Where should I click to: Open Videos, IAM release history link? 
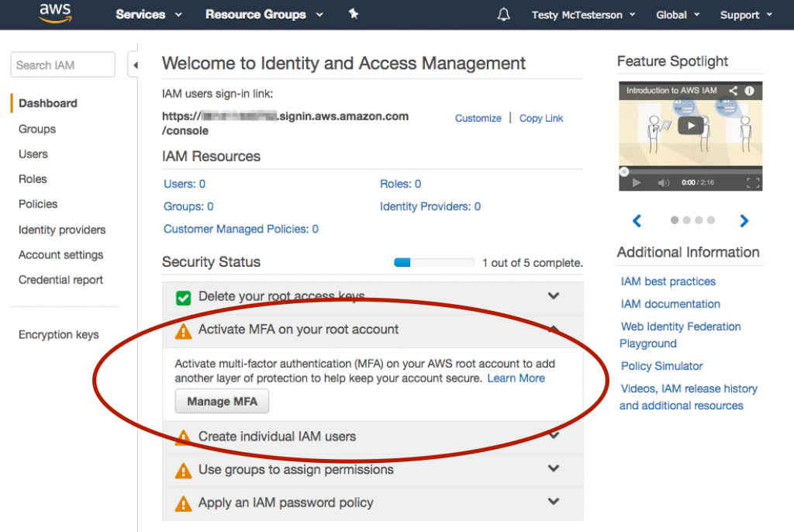689,397
